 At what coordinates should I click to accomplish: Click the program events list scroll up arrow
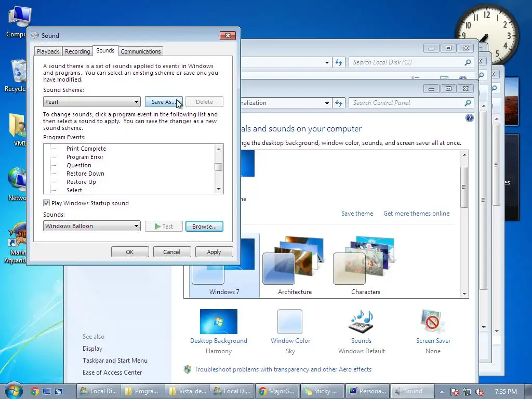click(x=219, y=149)
